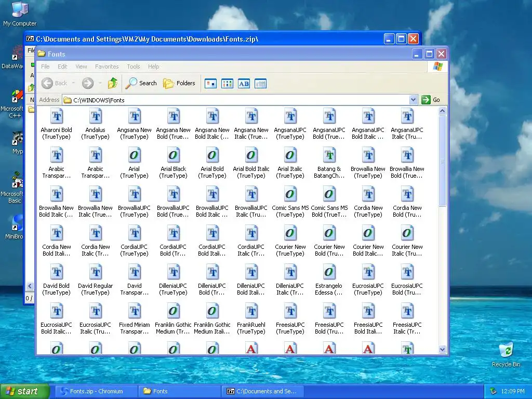Viewport: 532px width, 399px height.
Task: Open the Recycle Bin desktop icon
Action: tap(506, 354)
